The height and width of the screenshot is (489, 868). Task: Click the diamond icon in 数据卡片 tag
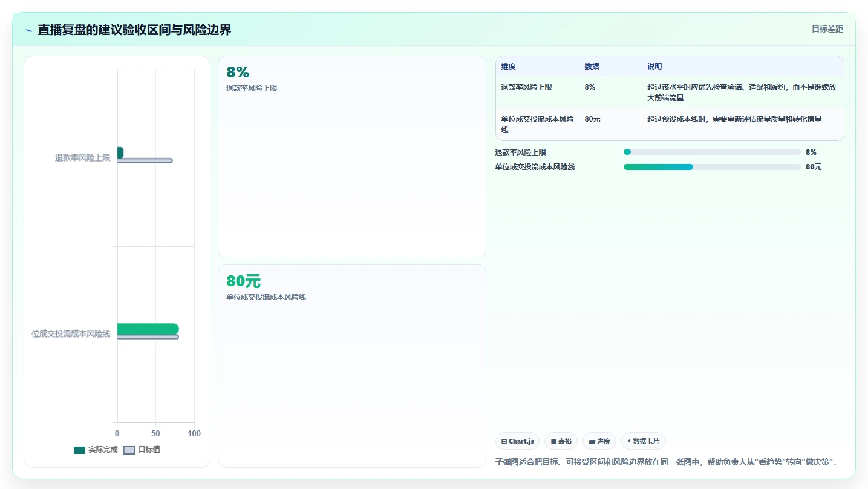click(629, 441)
